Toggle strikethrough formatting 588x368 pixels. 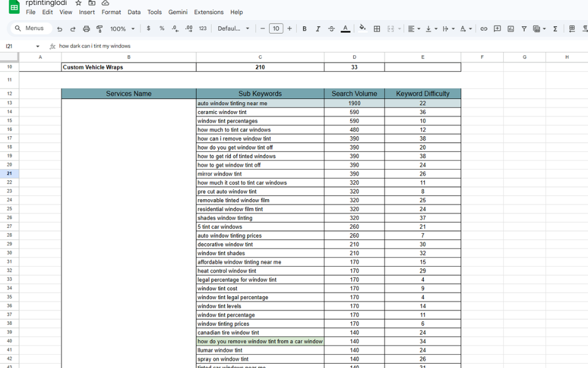331,29
